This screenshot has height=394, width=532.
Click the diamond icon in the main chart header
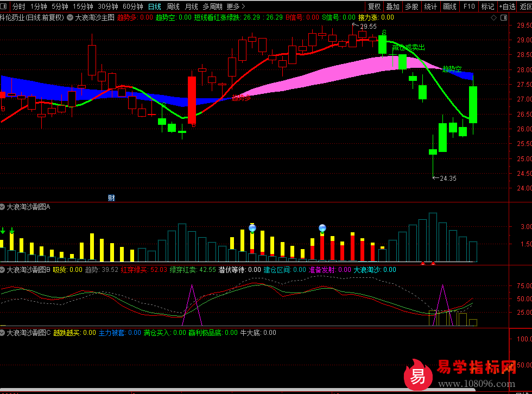[493, 17]
